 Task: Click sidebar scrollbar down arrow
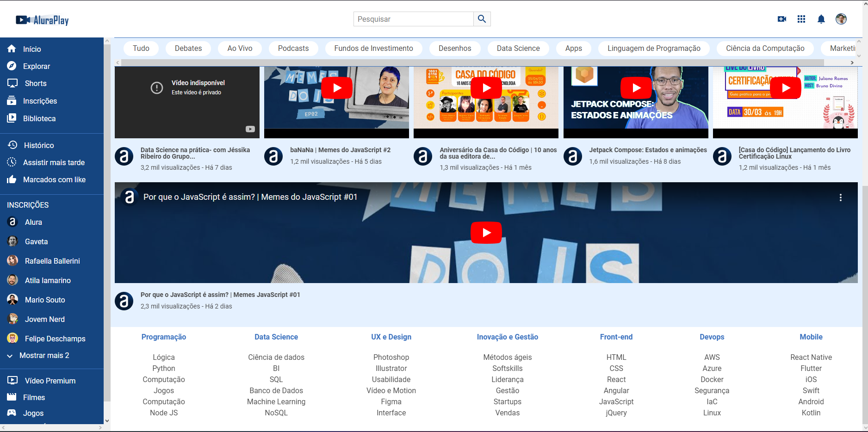click(107, 421)
